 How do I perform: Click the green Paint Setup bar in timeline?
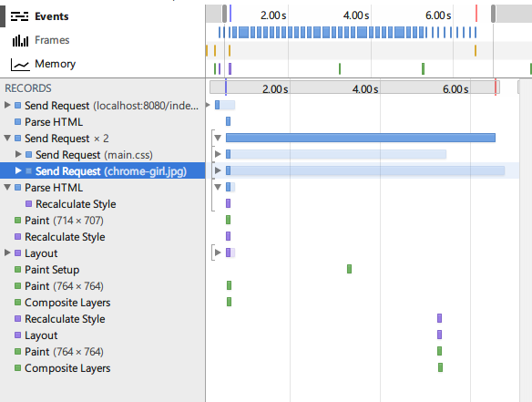[349, 269]
